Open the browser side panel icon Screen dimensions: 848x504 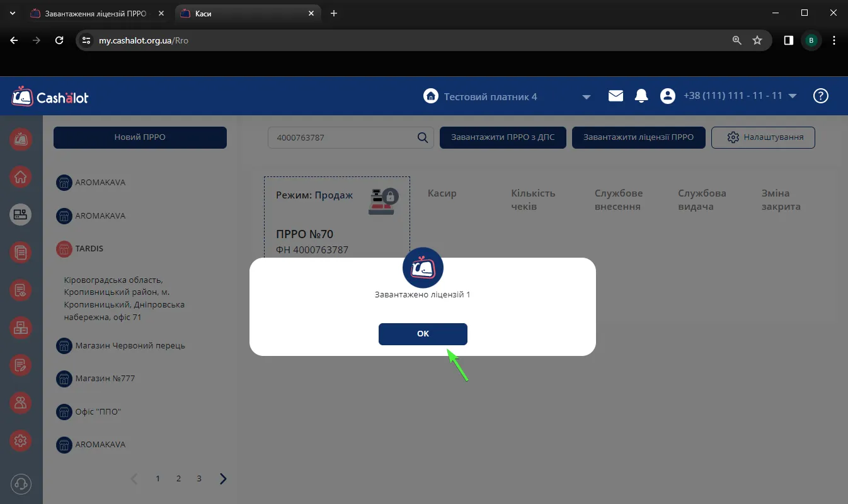(x=788, y=40)
